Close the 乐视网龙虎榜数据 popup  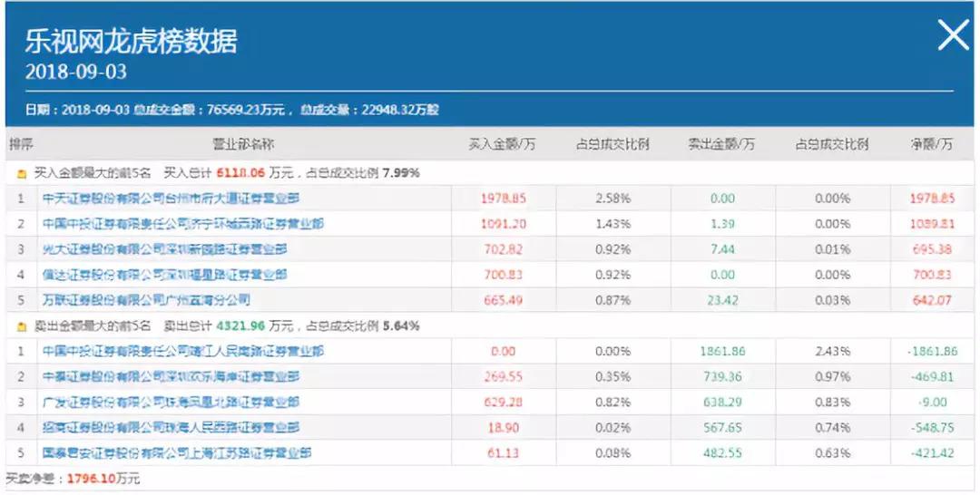pyautogui.click(x=953, y=36)
